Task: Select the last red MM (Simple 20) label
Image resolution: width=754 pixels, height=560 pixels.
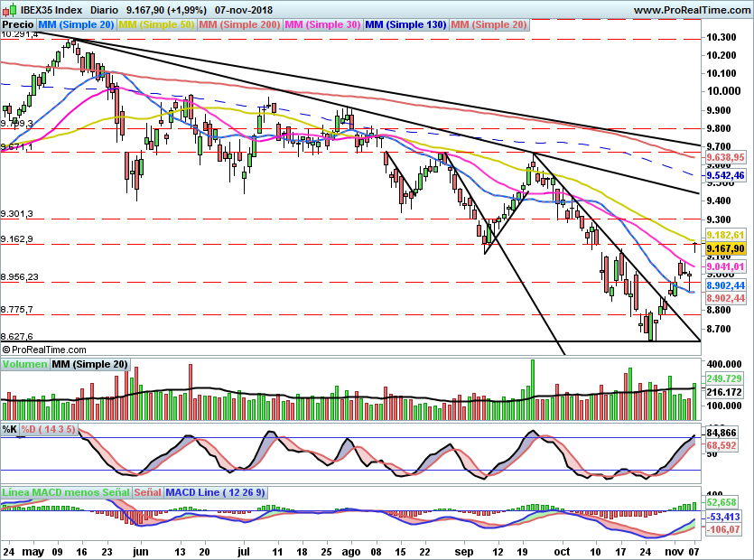Action: click(489, 24)
